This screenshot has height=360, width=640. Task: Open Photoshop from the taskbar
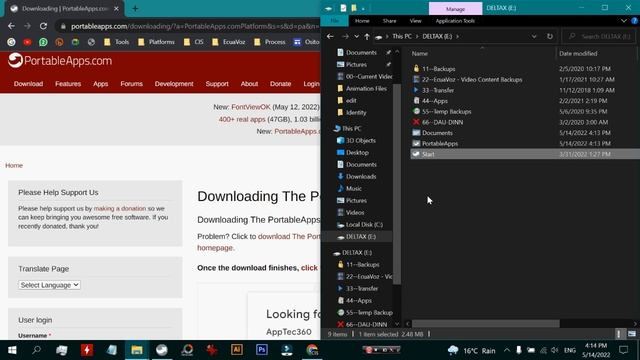coord(262,350)
